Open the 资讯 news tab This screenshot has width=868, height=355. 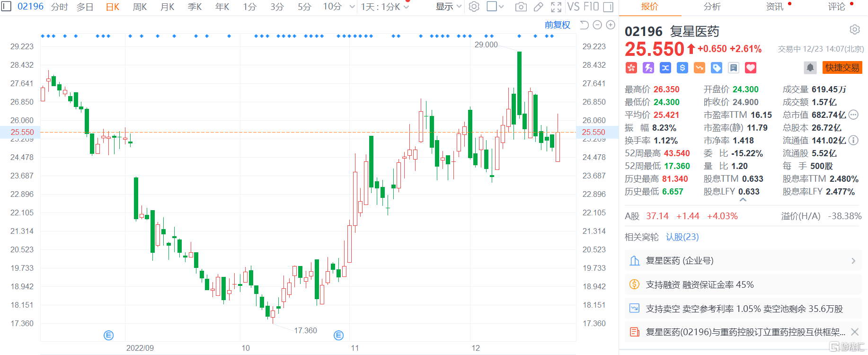[774, 7]
